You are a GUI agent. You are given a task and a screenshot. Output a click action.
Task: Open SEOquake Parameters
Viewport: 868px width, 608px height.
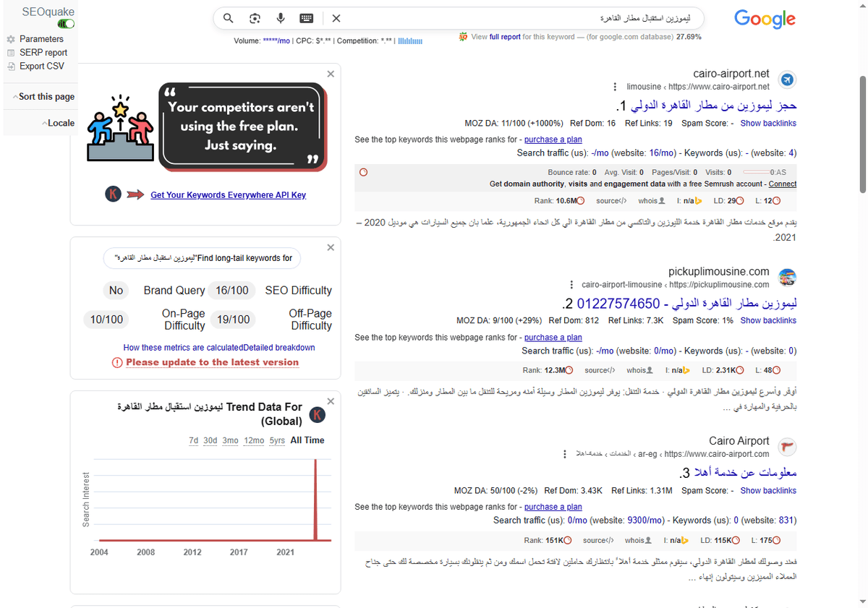[x=41, y=39]
